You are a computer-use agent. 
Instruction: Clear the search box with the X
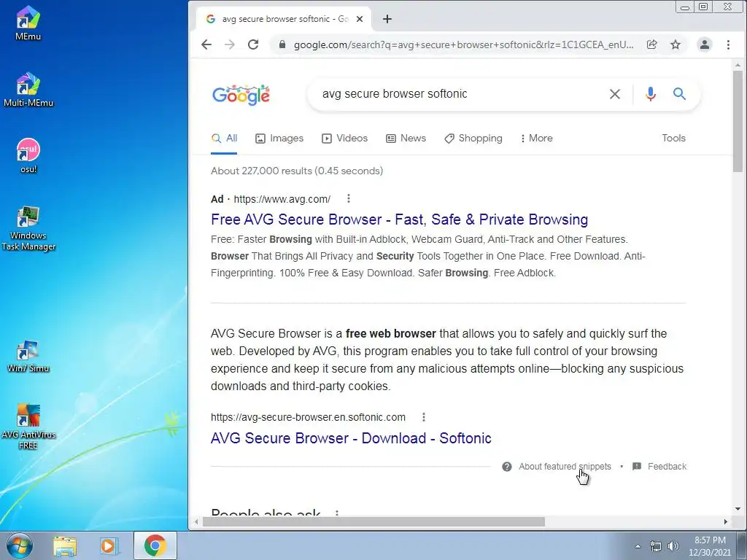[615, 94]
